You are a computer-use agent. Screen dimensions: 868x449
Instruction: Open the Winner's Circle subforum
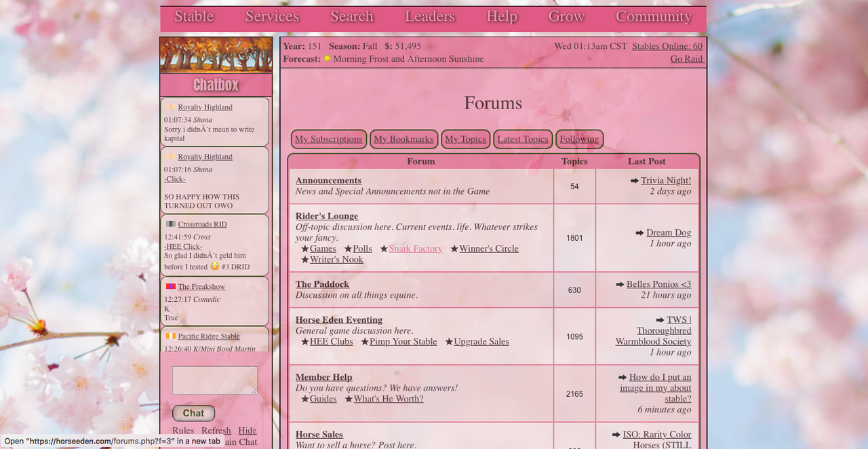489,249
